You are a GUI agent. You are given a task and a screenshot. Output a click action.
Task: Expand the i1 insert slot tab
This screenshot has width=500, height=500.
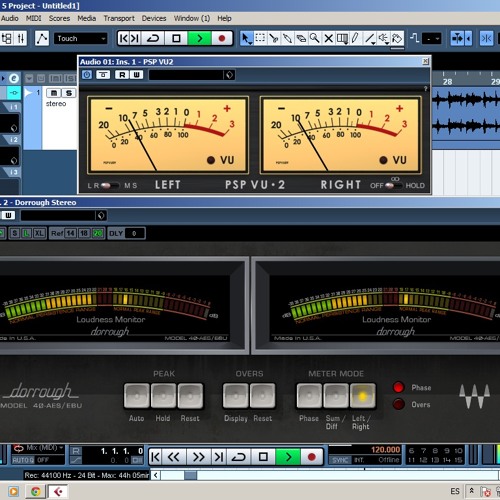coord(12,107)
